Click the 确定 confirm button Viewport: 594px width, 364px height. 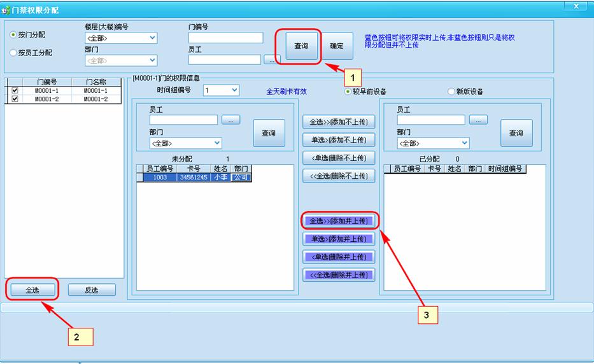[337, 46]
